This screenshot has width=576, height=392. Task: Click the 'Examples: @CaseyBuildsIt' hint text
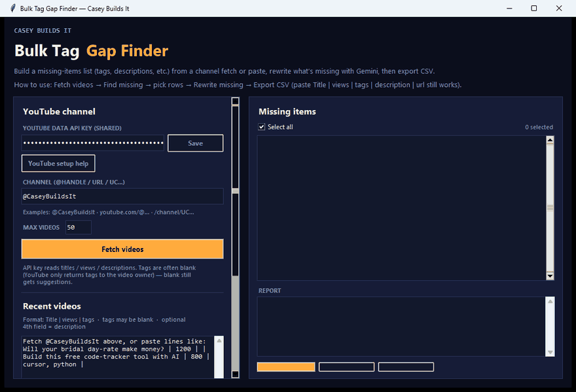pyautogui.click(x=109, y=212)
